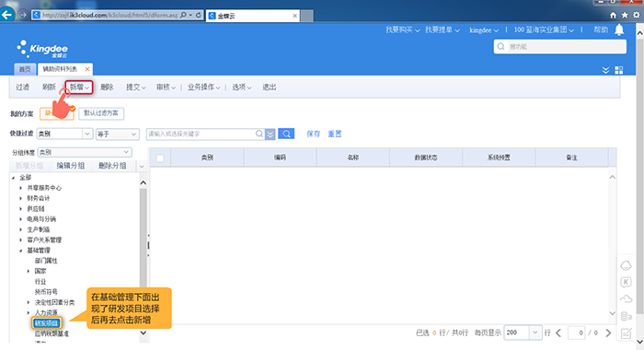
Task: Click the double-chevron collapse header icon
Action: [x=605, y=70]
